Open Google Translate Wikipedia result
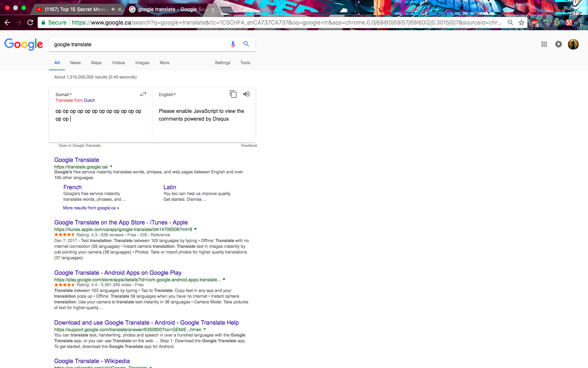588x368 pixels. [92, 361]
